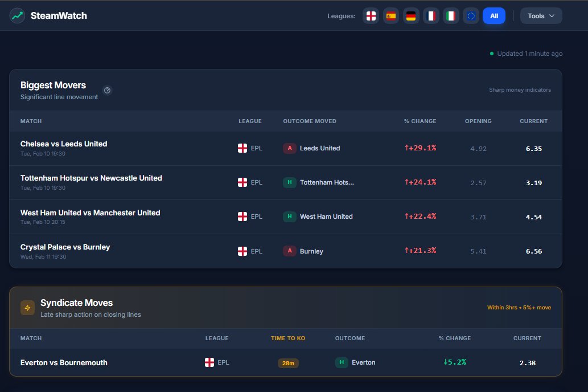588x392 pixels.
Task: Click the ↓5.2% change for Everton
Action: (454, 362)
